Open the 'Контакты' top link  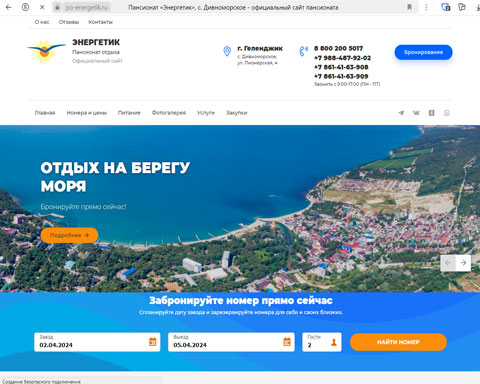pos(100,22)
